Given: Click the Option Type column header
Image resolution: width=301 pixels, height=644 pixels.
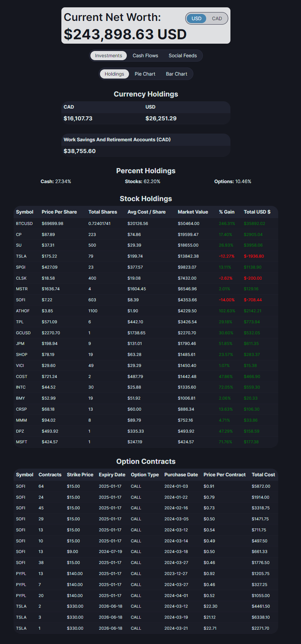Looking at the screenshot, I should coord(144,474).
